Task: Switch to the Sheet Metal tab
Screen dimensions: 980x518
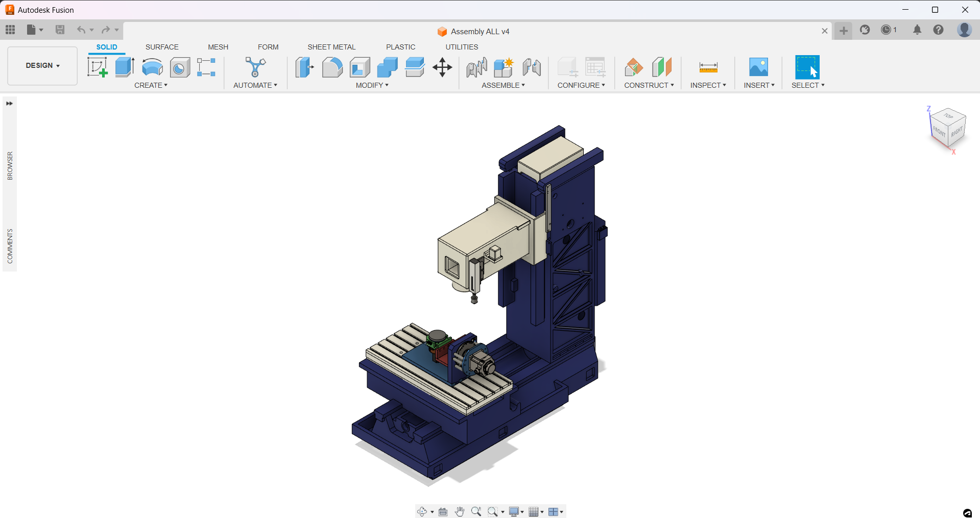Action: click(331, 47)
